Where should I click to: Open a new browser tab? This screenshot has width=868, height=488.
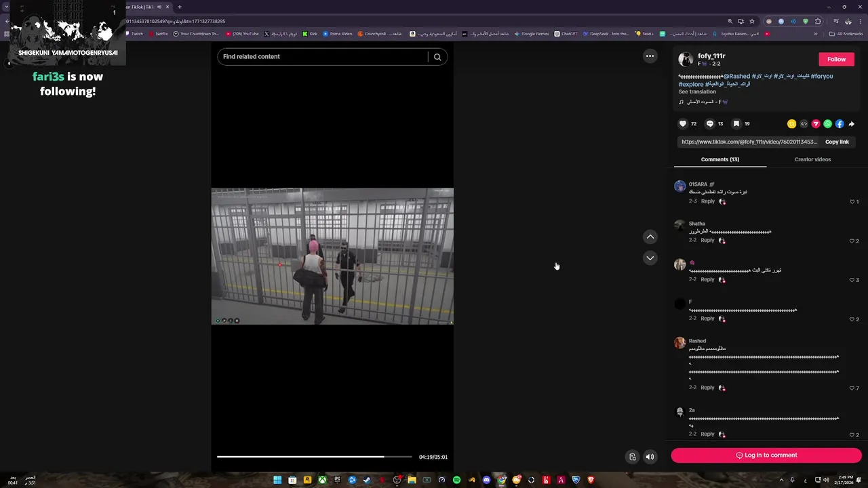point(179,7)
